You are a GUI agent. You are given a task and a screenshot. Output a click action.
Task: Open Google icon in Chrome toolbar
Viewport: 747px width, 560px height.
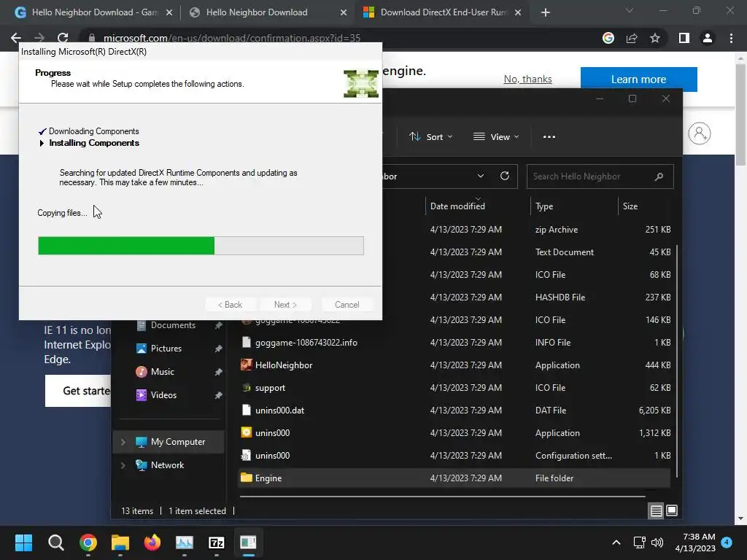coord(608,38)
